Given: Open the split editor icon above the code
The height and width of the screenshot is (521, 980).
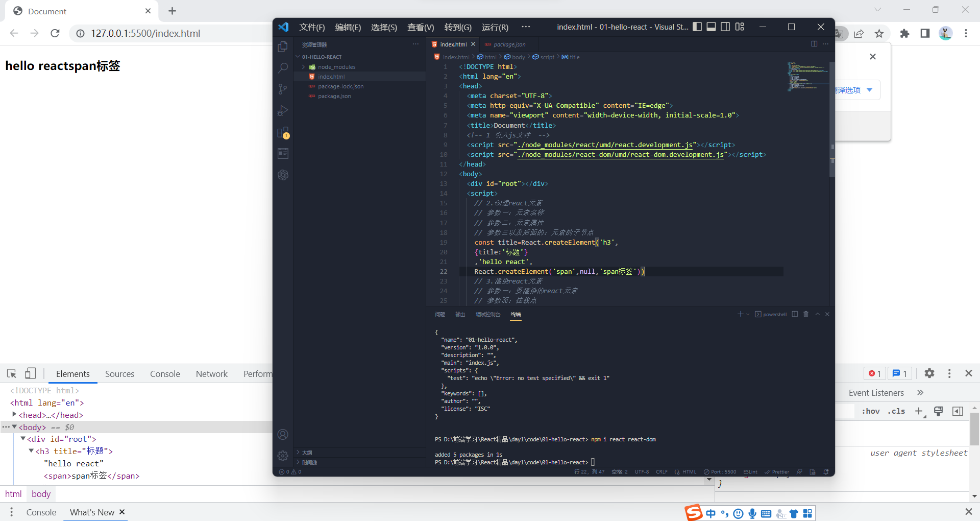Looking at the screenshot, I should click(x=813, y=44).
